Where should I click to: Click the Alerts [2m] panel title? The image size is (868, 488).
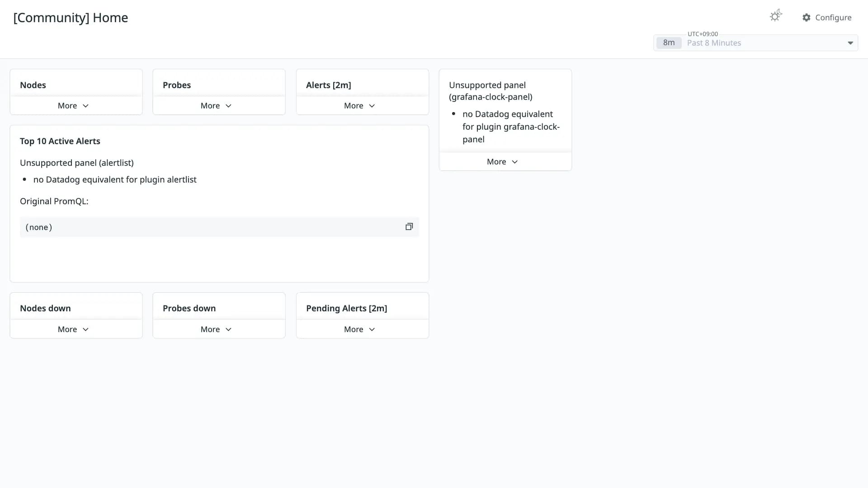[329, 85]
